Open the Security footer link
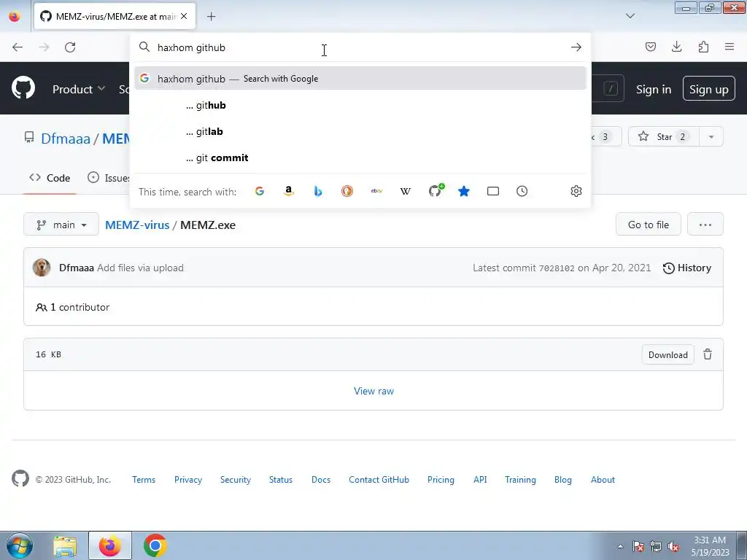 (236, 480)
